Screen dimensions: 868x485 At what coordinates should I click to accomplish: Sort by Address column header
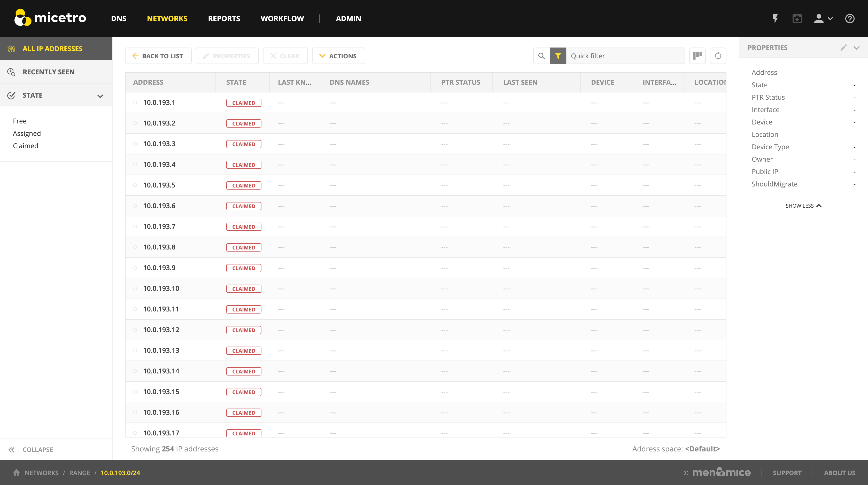coord(171,83)
